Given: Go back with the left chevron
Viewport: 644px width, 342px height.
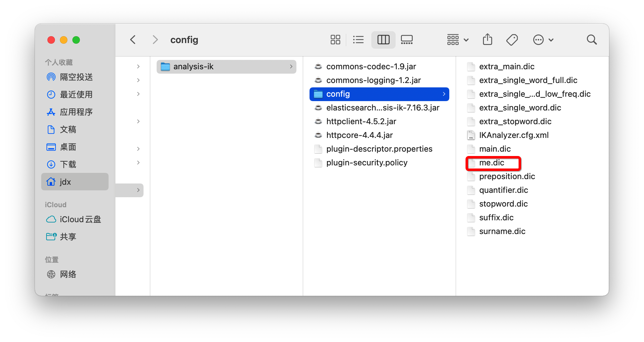Looking at the screenshot, I should 133,40.
